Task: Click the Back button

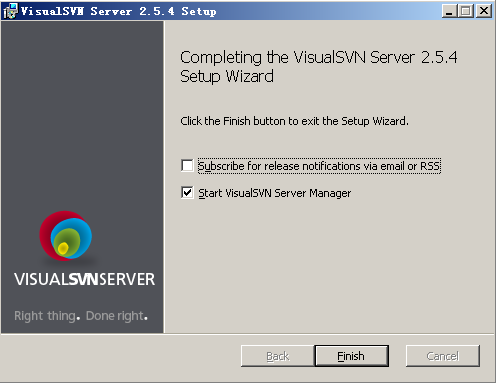Action: [x=278, y=356]
